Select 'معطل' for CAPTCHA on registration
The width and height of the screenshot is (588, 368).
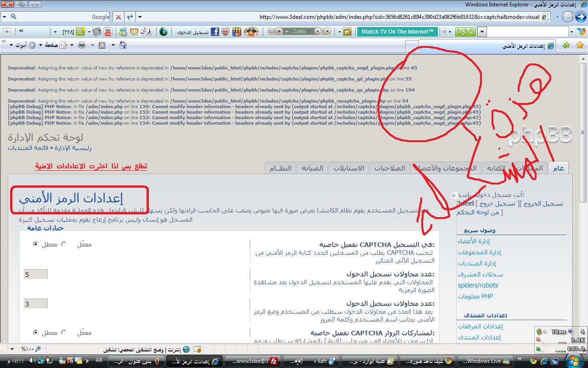(35, 244)
